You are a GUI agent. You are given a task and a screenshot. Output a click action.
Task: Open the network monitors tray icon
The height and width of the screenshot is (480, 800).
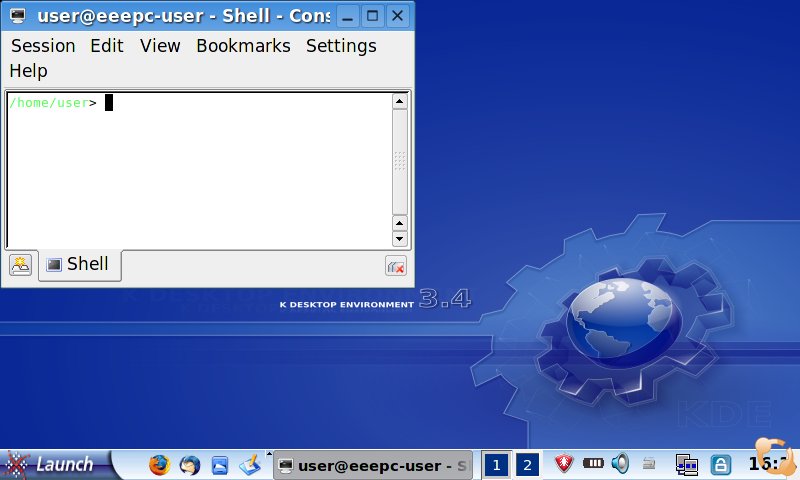(687, 465)
